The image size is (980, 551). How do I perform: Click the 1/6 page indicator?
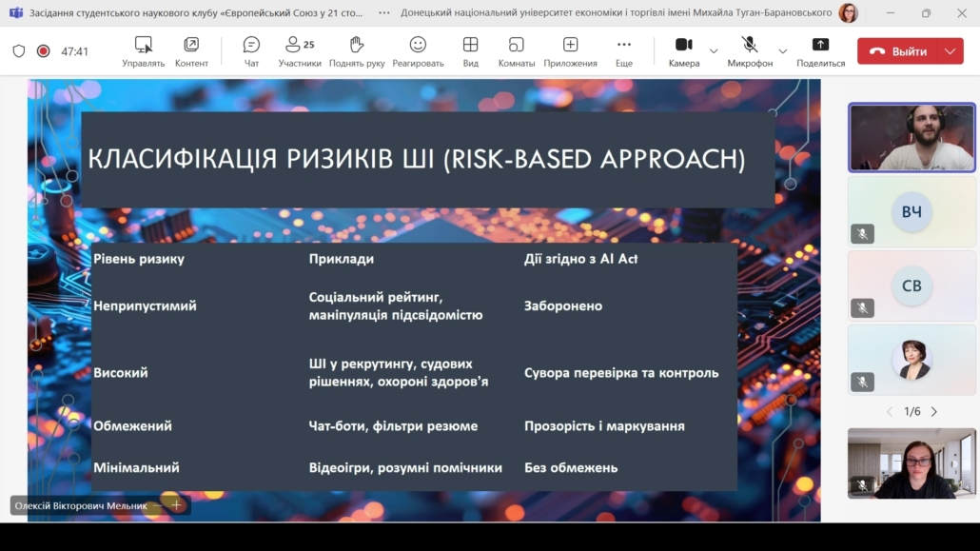(x=911, y=411)
